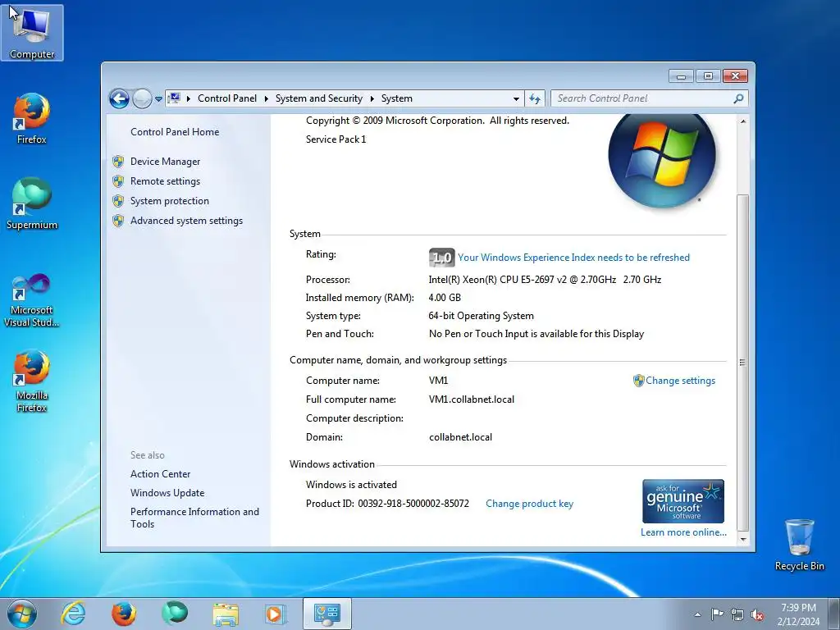Image resolution: width=840 pixels, height=630 pixels.
Task: Click the shield icon beside Remote settings
Action: tap(118, 181)
